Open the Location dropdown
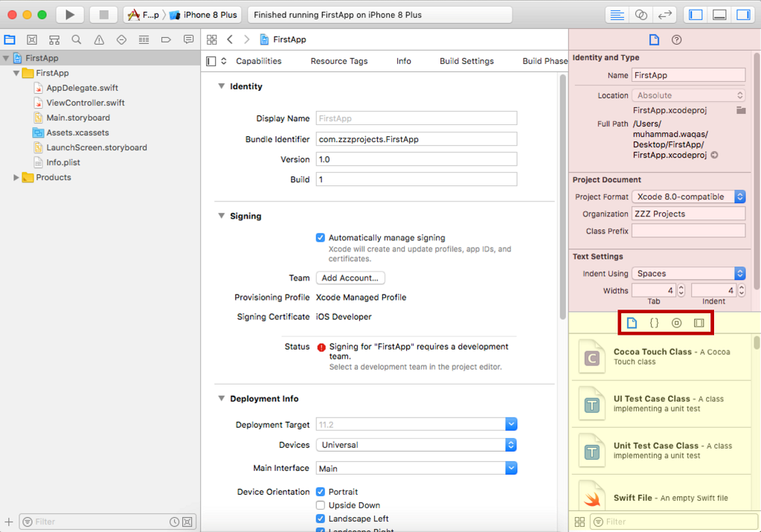Viewport: 761px width, 532px height. 689,96
